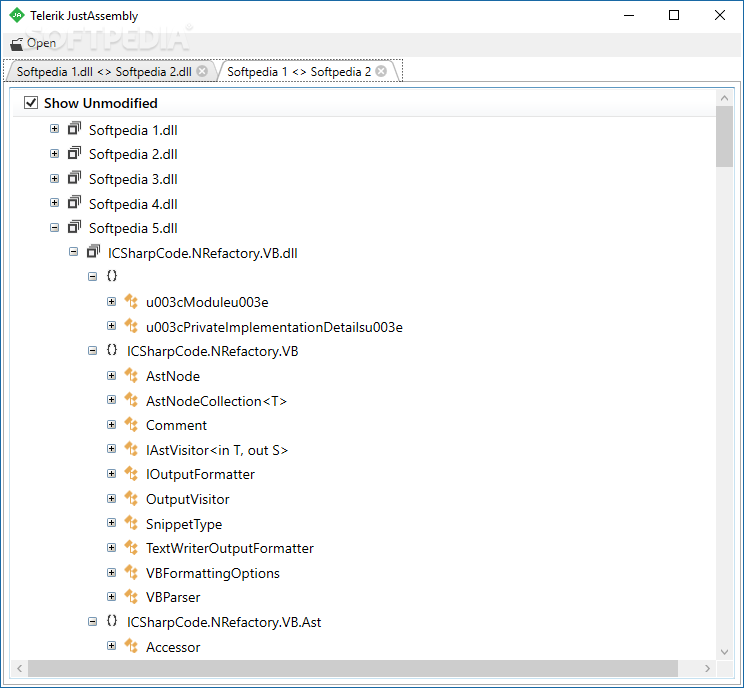Click the class icon beside u003cPrivateImplementationDetailsu003e
The height and width of the screenshot is (688, 744).
(x=131, y=326)
